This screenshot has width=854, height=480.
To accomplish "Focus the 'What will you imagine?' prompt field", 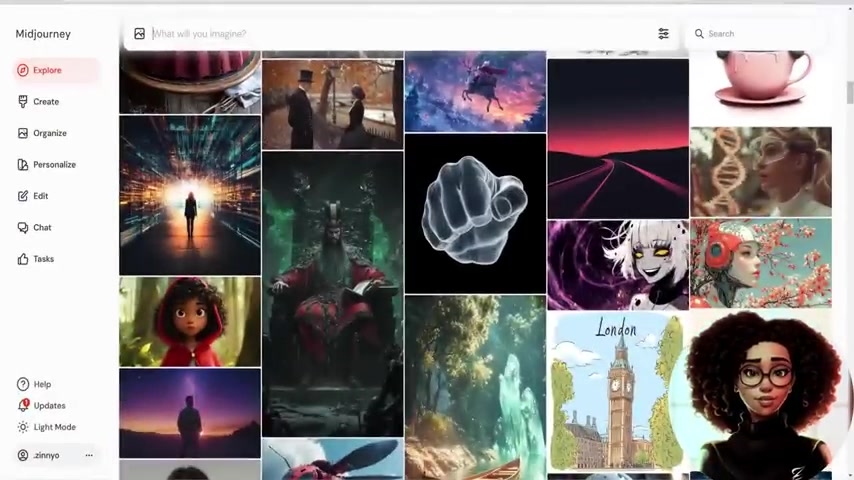I will [400, 34].
